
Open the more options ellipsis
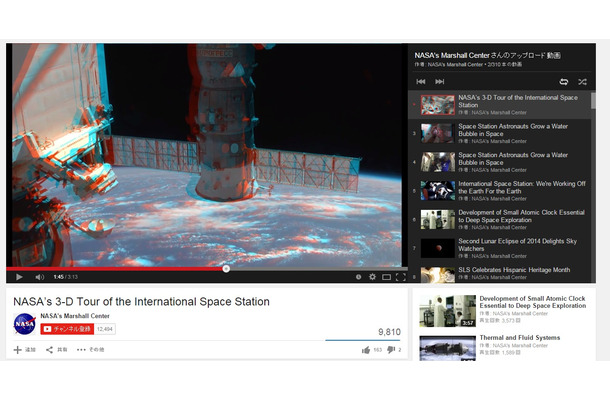click(81, 350)
